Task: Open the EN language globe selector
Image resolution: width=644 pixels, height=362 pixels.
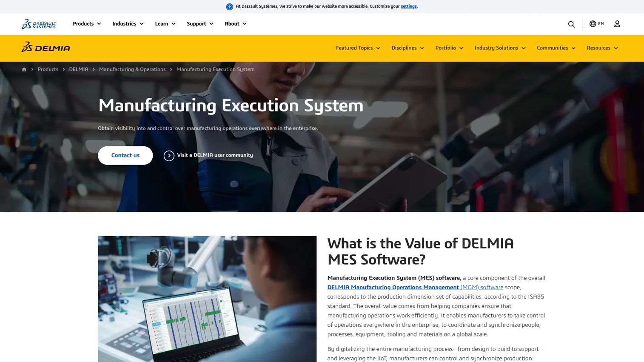Action: (596, 24)
